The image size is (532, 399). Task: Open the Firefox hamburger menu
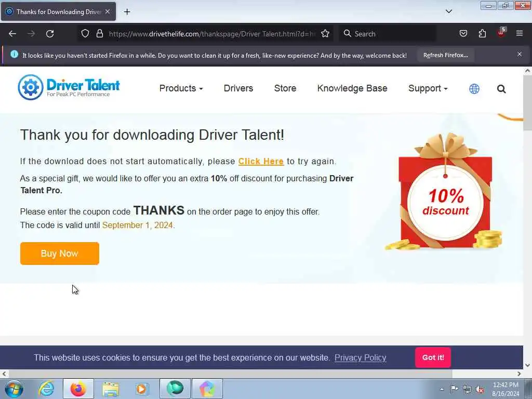pyautogui.click(x=520, y=33)
